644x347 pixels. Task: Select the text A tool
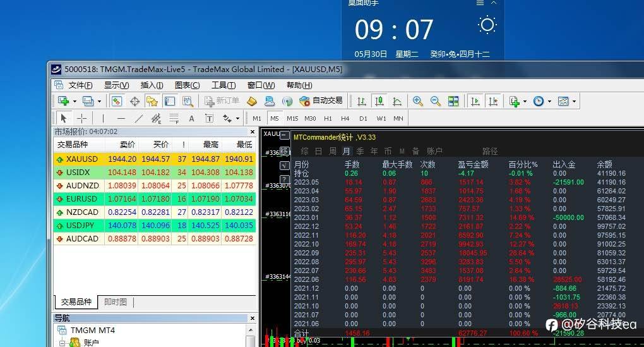pyautogui.click(x=191, y=118)
